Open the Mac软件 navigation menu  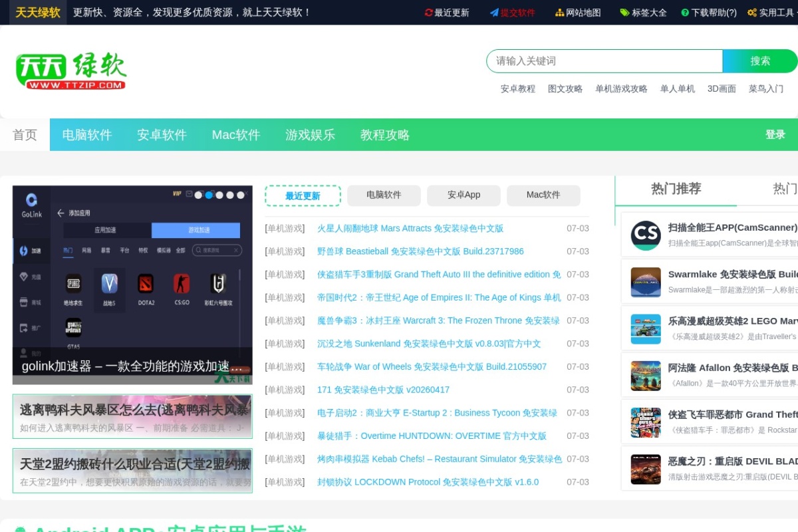point(235,135)
